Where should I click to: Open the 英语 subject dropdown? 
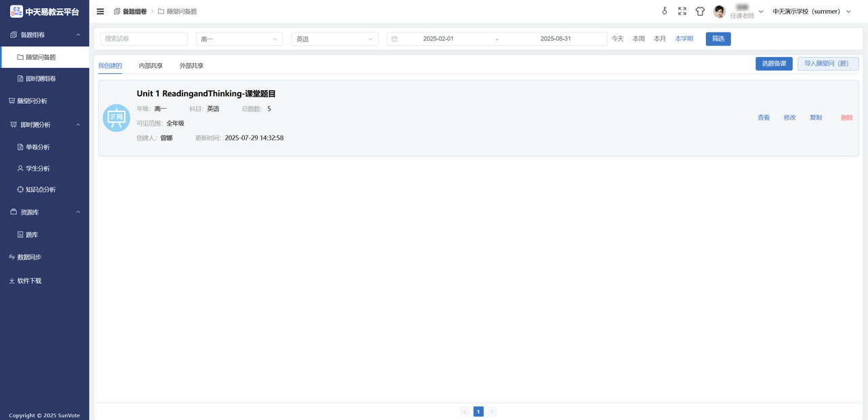point(334,39)
